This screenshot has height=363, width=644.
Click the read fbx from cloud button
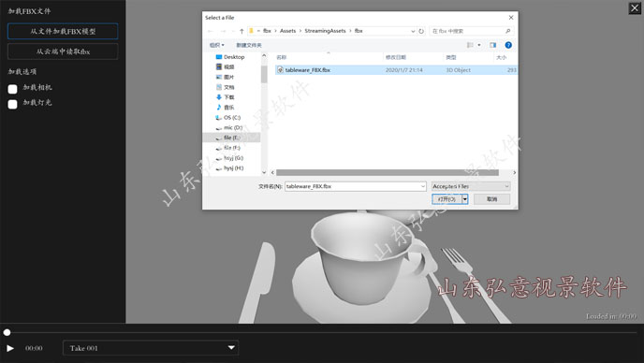[x=63, y=51]
